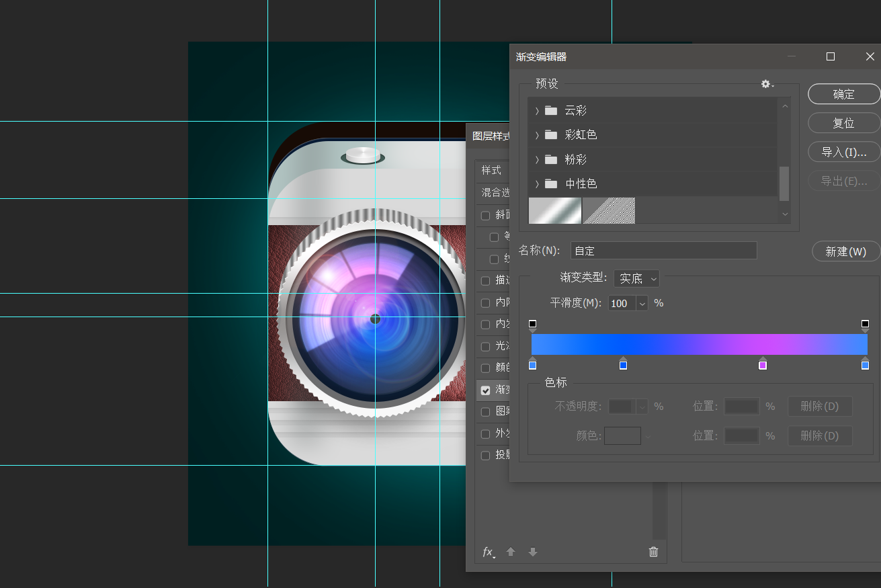The width and height of the screenshot is (881, 588).
Task: Open the presets gear menu
Action: click(767, 84)
